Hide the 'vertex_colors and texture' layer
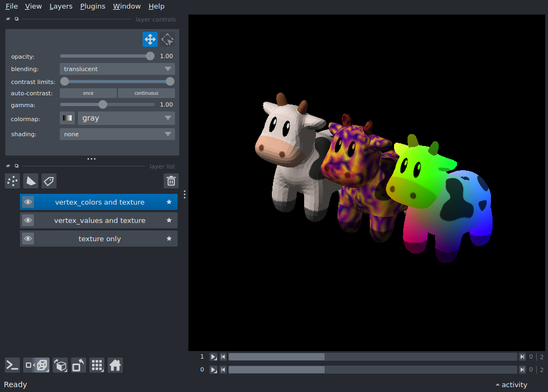The width and height of the screenshot is (548, 392). [28, 202]
